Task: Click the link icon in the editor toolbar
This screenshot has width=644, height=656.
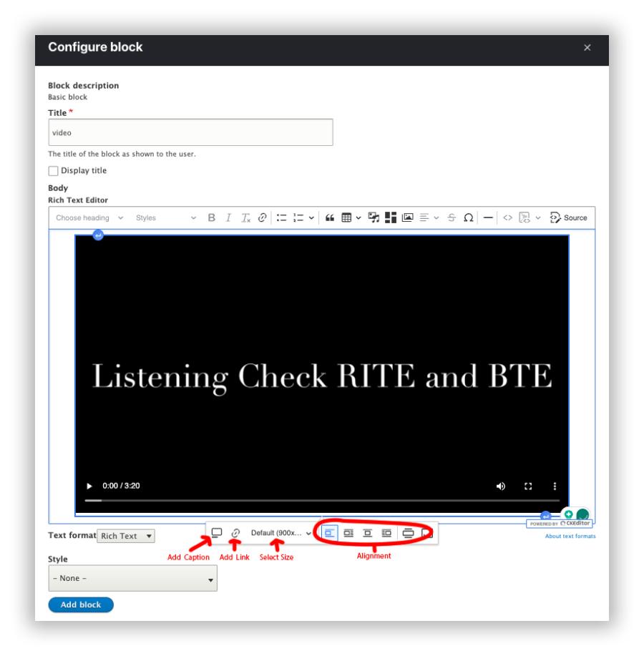Action: coord(263,218)
